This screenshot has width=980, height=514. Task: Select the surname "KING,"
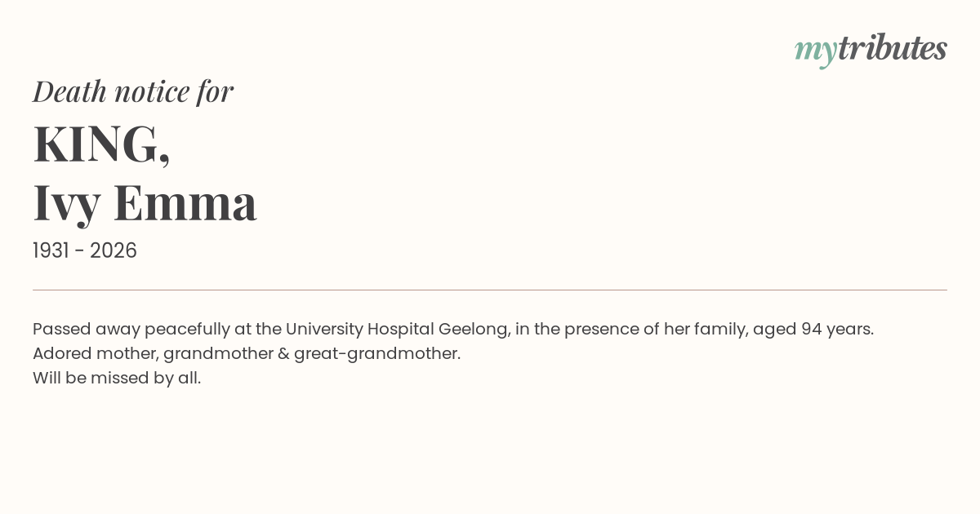coord(101,144)
